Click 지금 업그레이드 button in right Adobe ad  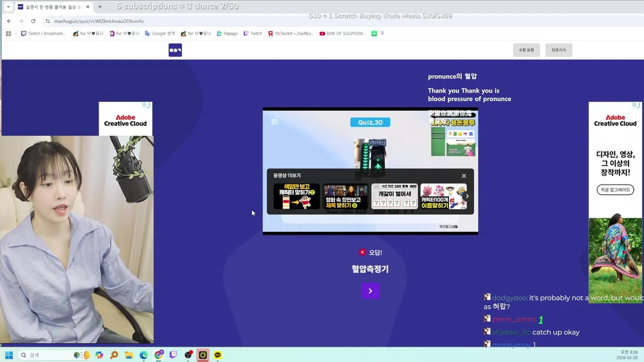tap(615, 190)
